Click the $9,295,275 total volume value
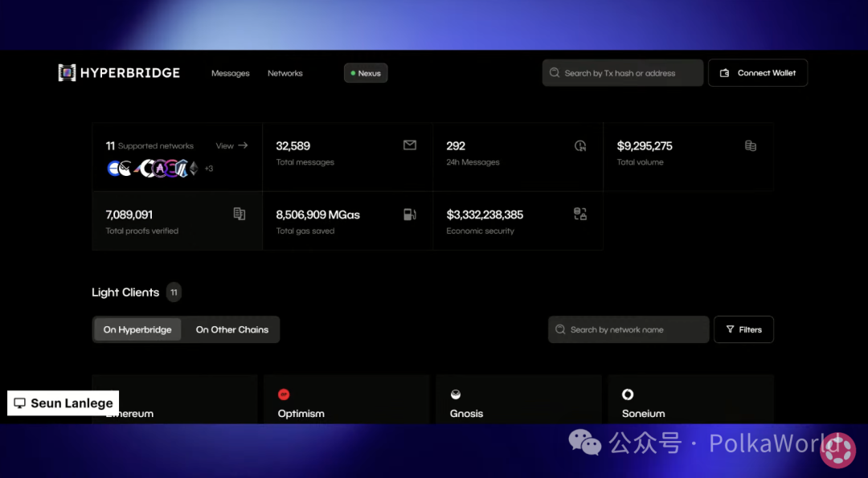Viewport: 868px width, 478px height. 645,146
